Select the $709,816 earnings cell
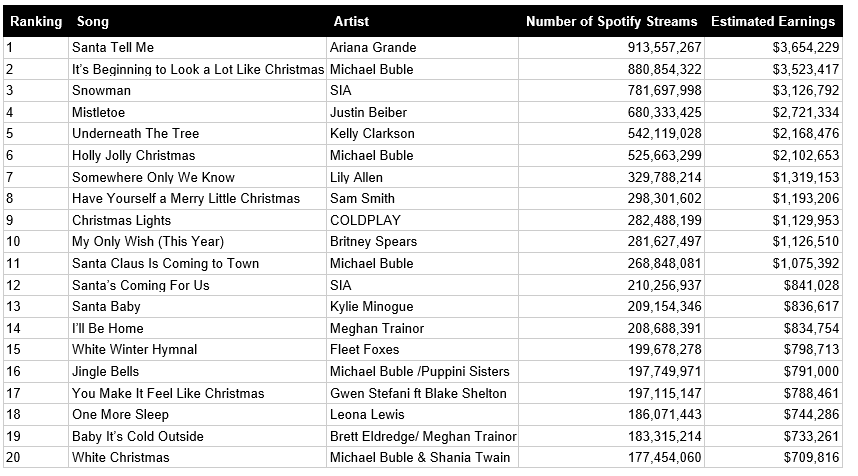 coord(808,457)
